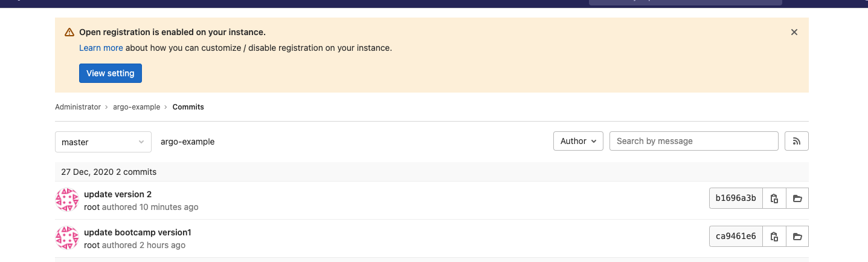Copy commit SHA ca9461e6 to clipboard
868x262 pixels.
774,237
